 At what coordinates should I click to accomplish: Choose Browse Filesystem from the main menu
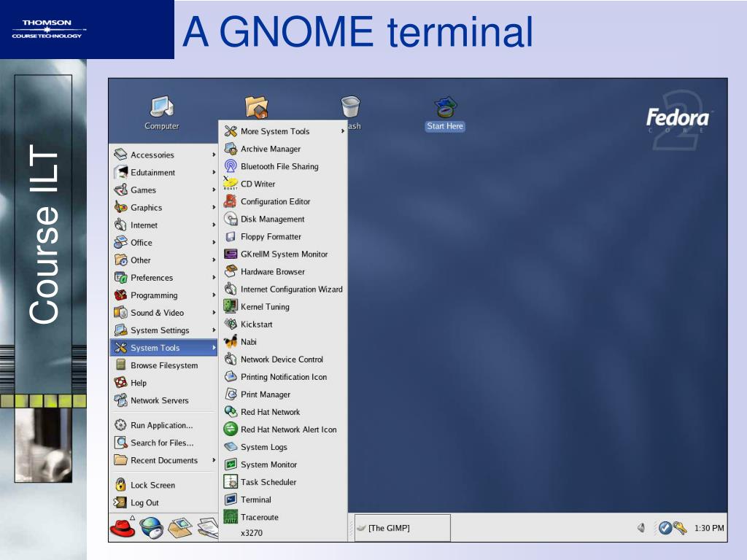[x=164, y=365]
